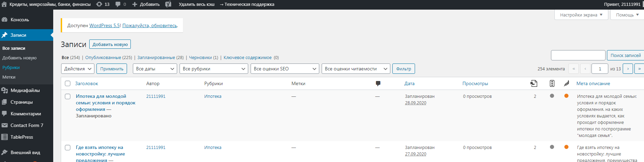The image size is (644, 162).
Task: Open the Медиафайлы sidebar menu
Action: click(25, 90)
